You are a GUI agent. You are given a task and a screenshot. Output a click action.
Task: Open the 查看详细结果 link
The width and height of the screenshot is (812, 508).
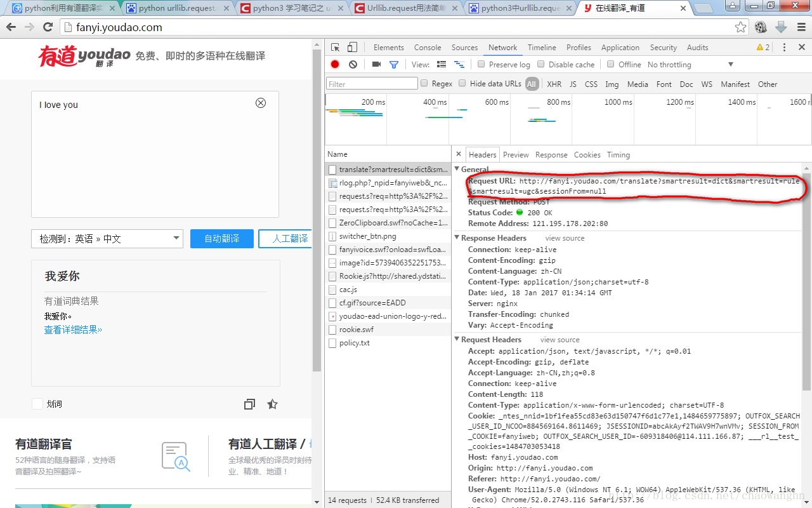click(x=73, y=330)
